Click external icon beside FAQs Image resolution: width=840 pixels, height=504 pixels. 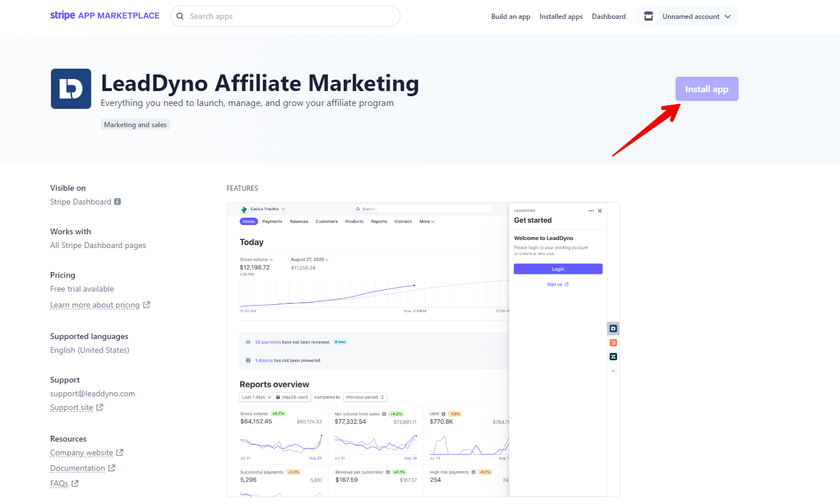point(75,483)
